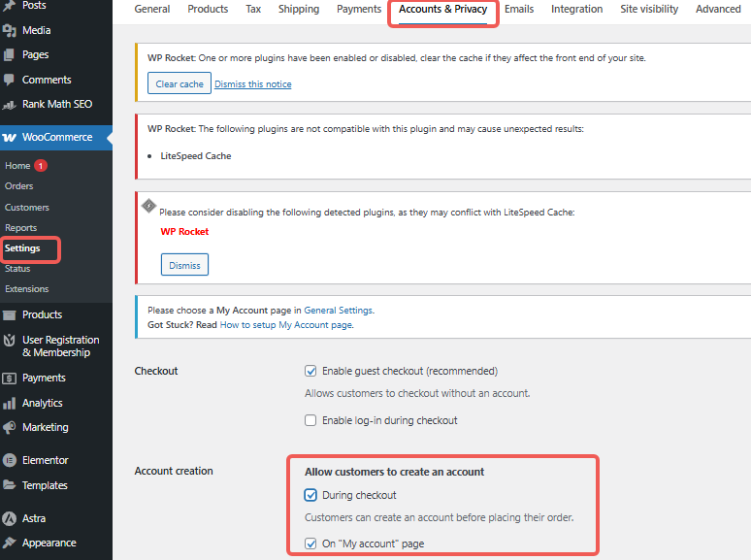Click the Analytics bar chart icon
Screen dimensions: 751x560
(10, 403)
